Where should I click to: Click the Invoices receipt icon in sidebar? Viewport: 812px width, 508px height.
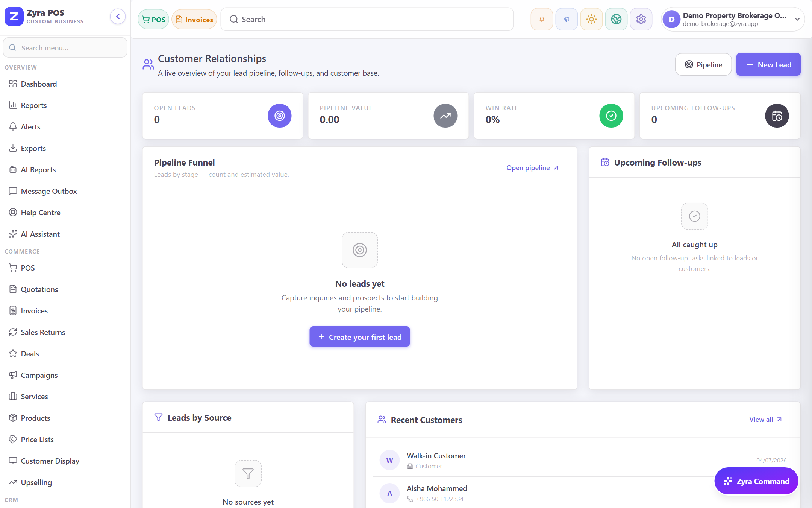[13, 311]
